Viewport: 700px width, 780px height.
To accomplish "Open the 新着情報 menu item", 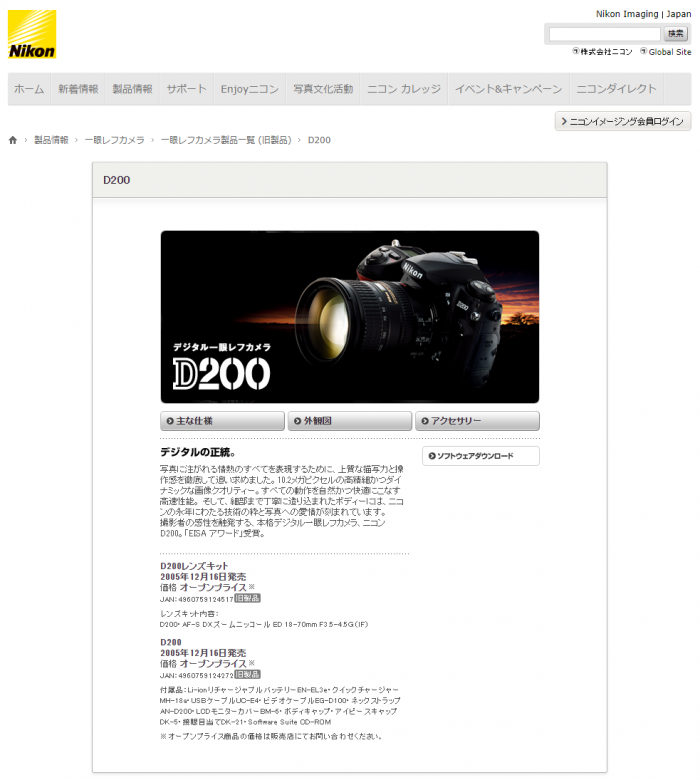I will [78, 89].
